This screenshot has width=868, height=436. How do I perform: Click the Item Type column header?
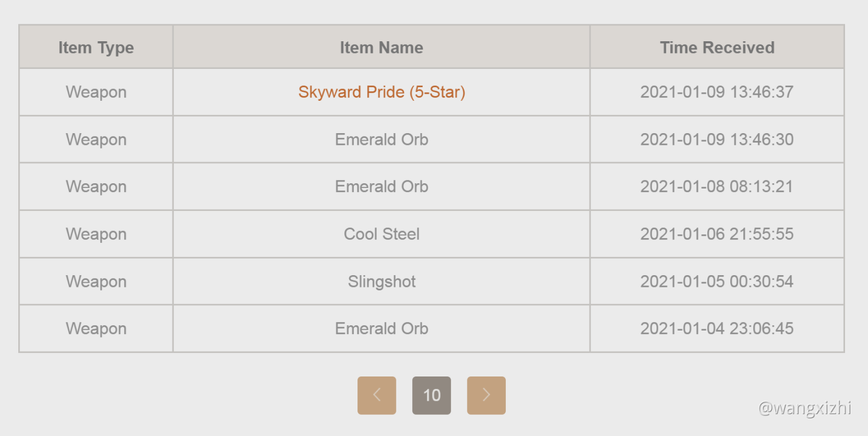96,48
